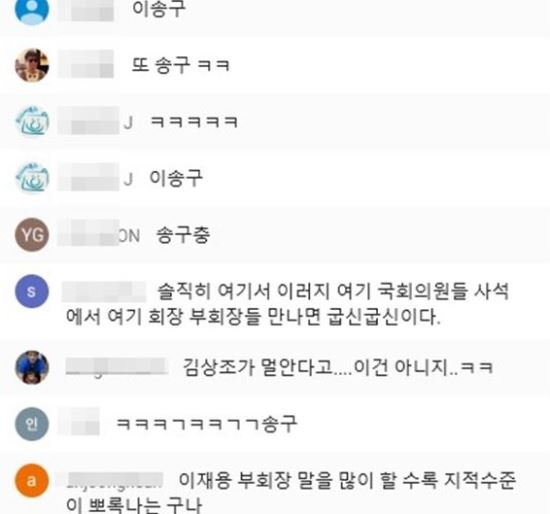This screenshot has width=550, height=514.
Task: Select topmost 이송구 comment text
Action: (159, 9)
